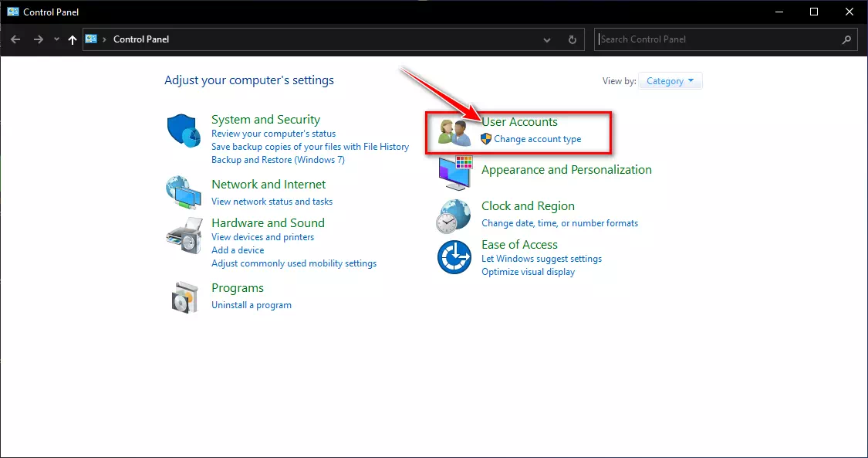Screen dimensions: 868x458
Task: Change date, time, or number formats
Action: point(559,223)
